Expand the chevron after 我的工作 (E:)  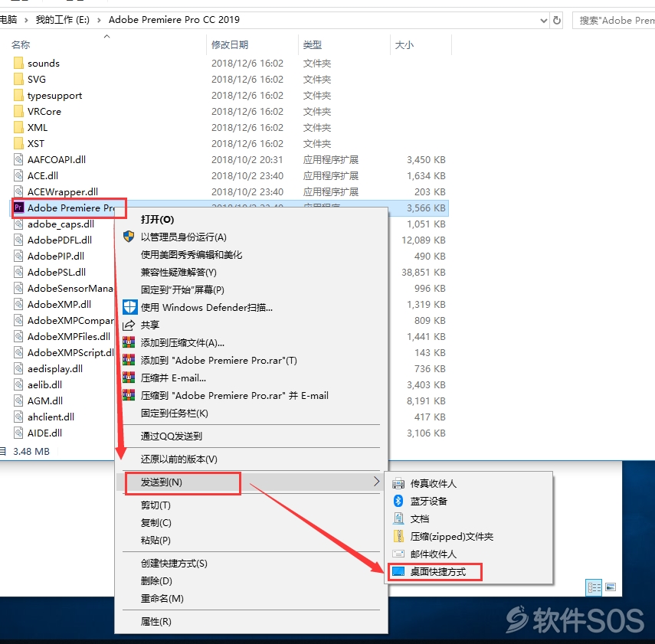click(x=99, y=20)
